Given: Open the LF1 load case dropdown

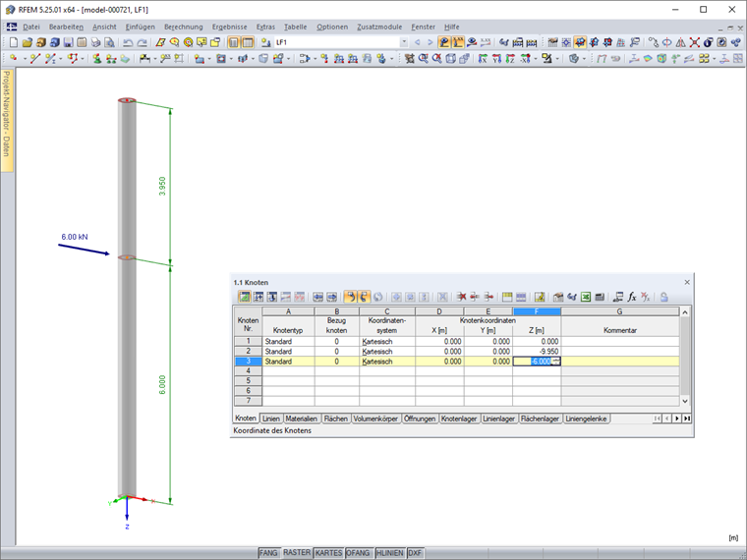Looking at the screenshot, I should coord(404,42).
